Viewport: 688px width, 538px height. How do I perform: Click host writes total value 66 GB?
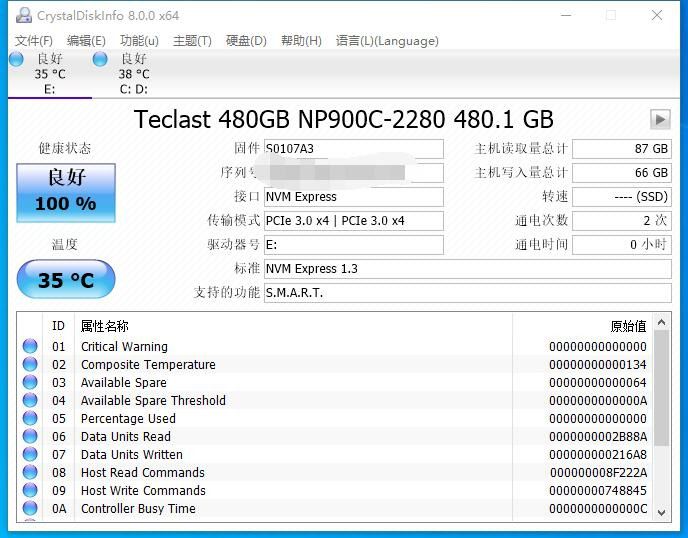click(622, 172)
